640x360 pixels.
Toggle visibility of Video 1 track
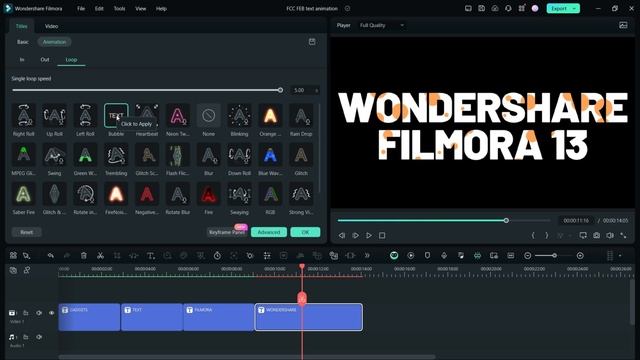[x=51, y=313]
